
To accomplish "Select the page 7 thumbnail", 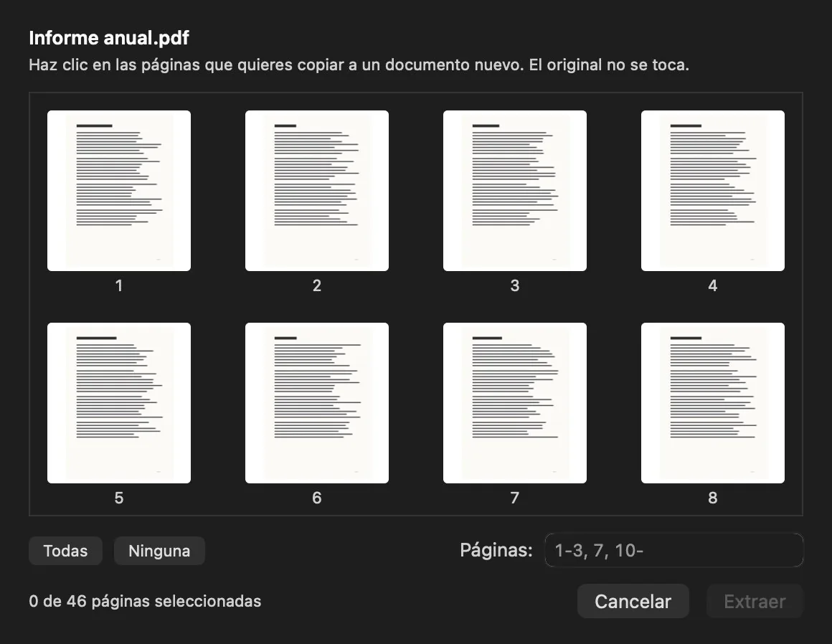I will (515, 402).
